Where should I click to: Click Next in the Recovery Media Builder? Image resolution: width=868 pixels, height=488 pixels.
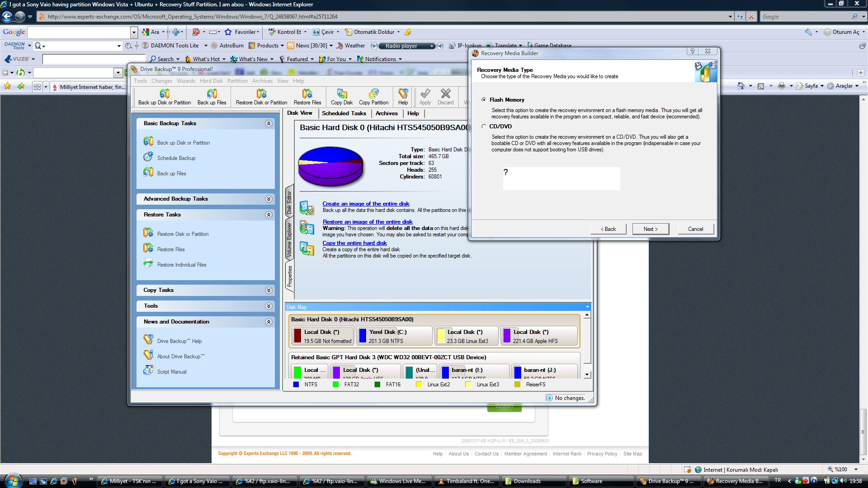click(x=650, y=229)
